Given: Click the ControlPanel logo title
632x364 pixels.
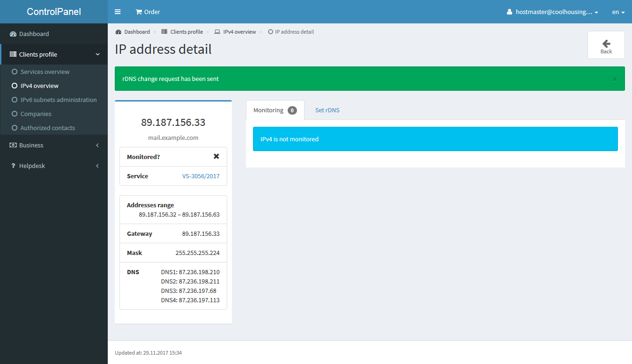Looking at the screenshot, I should 54,12.
